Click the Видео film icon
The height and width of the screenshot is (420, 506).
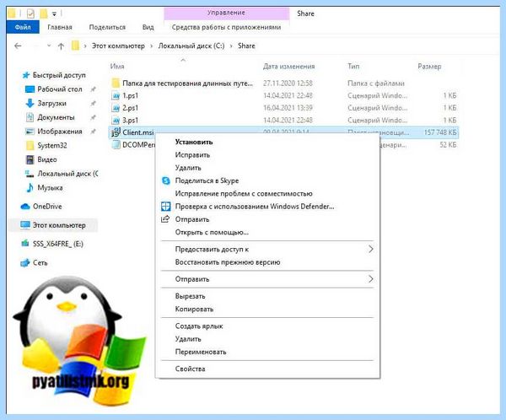(x=30, y=159)
